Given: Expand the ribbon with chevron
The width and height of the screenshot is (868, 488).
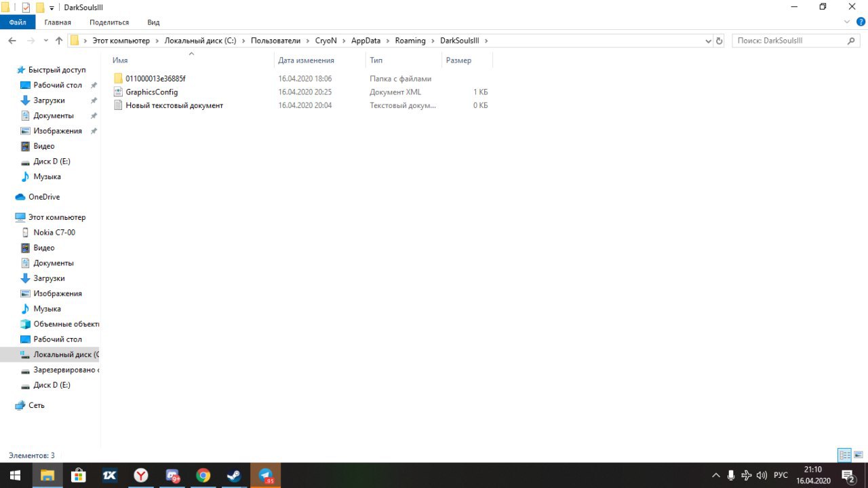Looking at the screenshot, I should point(846,22).
